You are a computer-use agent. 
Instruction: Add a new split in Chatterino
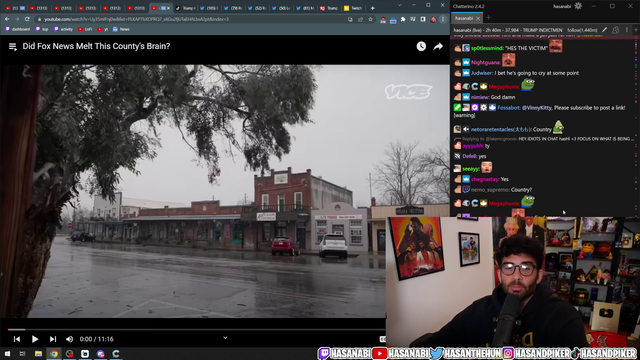pos(636,30)
